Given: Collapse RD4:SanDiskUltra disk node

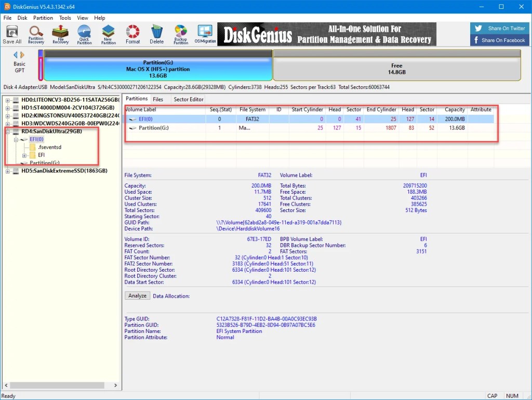Looking at the screenshot, I should pyautogui.click(x=7, y=131).
